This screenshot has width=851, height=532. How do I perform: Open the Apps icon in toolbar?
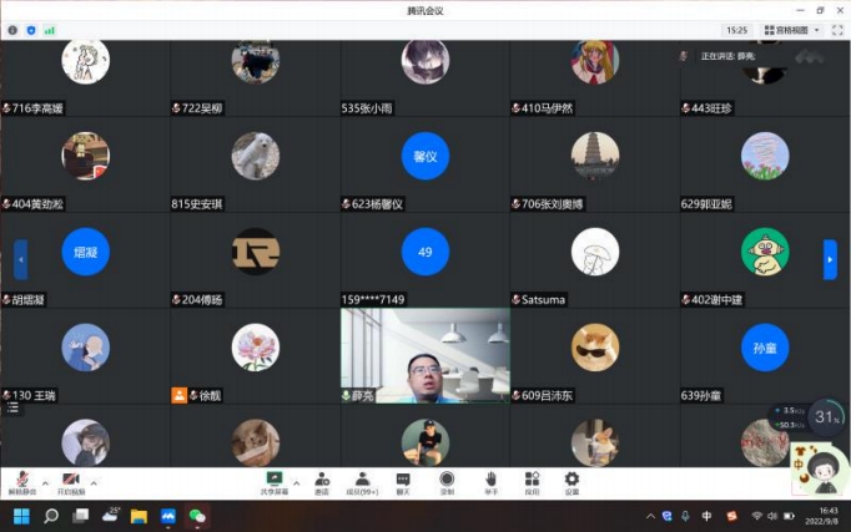point(532,480)
